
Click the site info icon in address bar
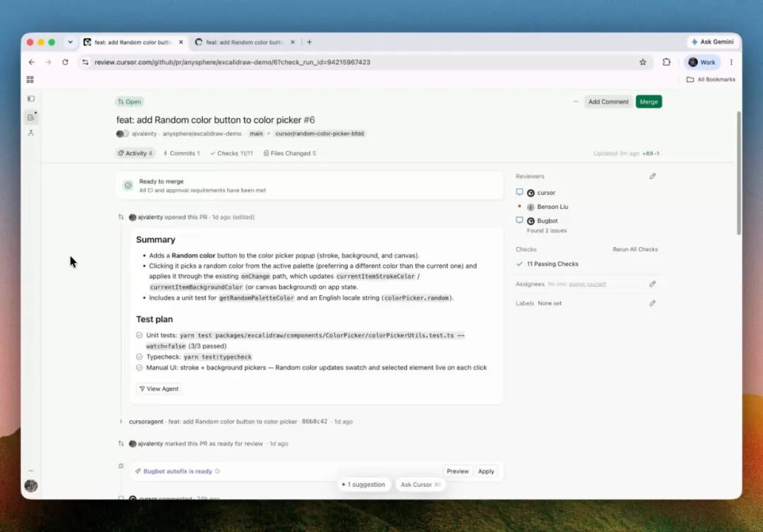(x=85, y=62)
